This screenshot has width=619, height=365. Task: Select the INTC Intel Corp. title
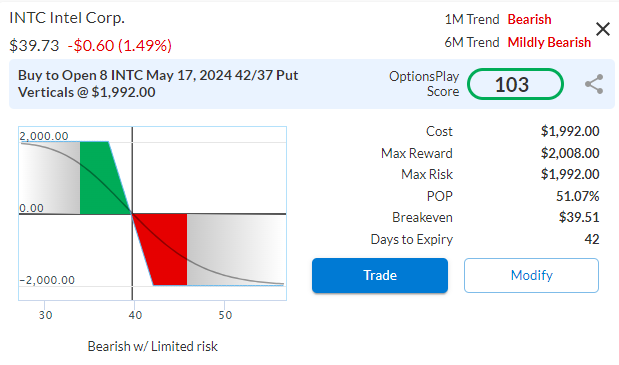[x=67, y=18]
